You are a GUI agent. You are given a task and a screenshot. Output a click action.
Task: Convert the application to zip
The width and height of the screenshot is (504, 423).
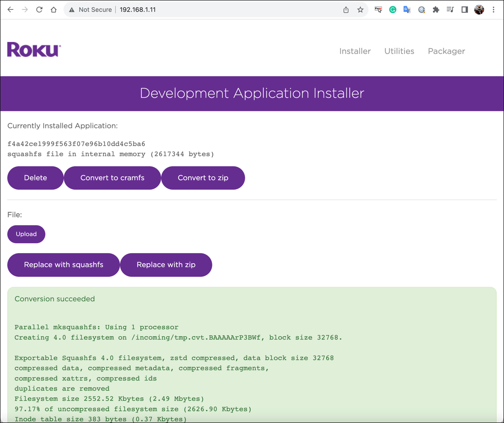point(203,177)
